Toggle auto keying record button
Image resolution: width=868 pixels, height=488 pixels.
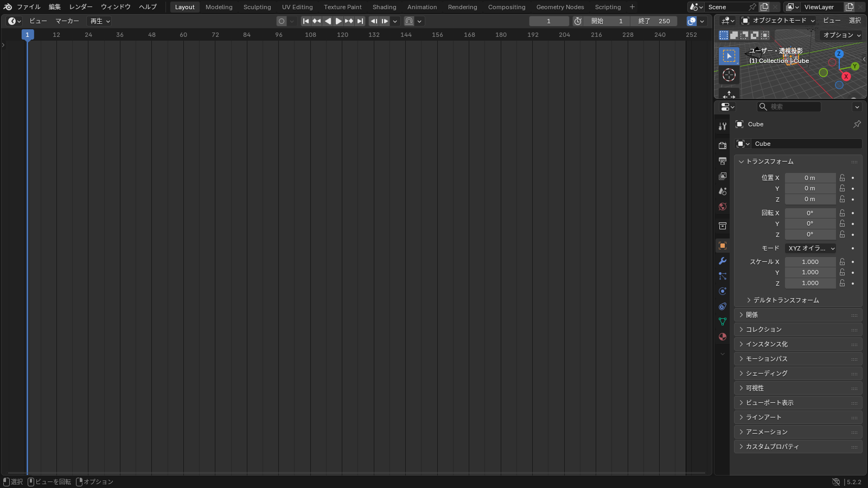coord(281,21)
